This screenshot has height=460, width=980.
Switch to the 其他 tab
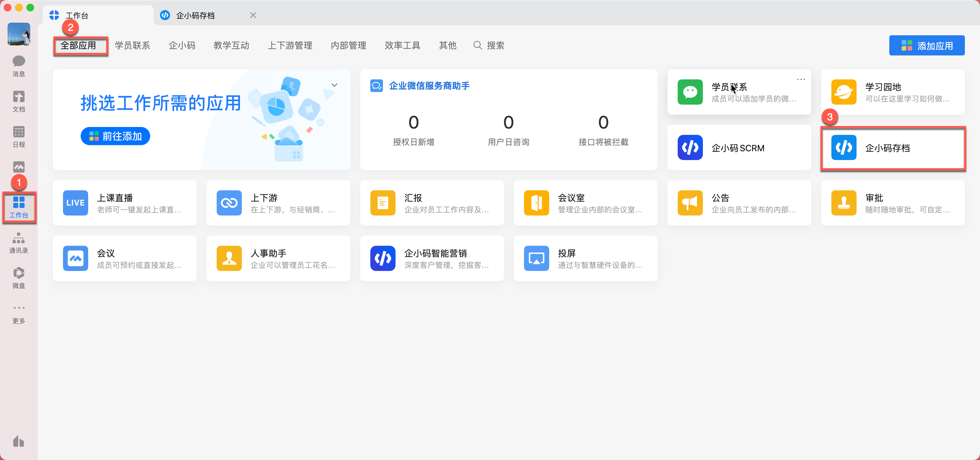click(448, 46)
